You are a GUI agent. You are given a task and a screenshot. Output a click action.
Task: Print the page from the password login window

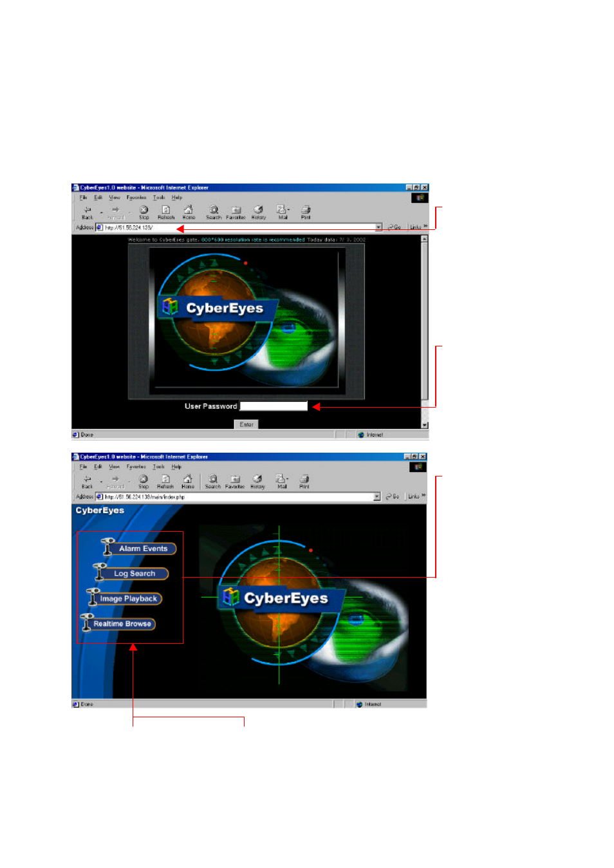(x=306, y=212)
